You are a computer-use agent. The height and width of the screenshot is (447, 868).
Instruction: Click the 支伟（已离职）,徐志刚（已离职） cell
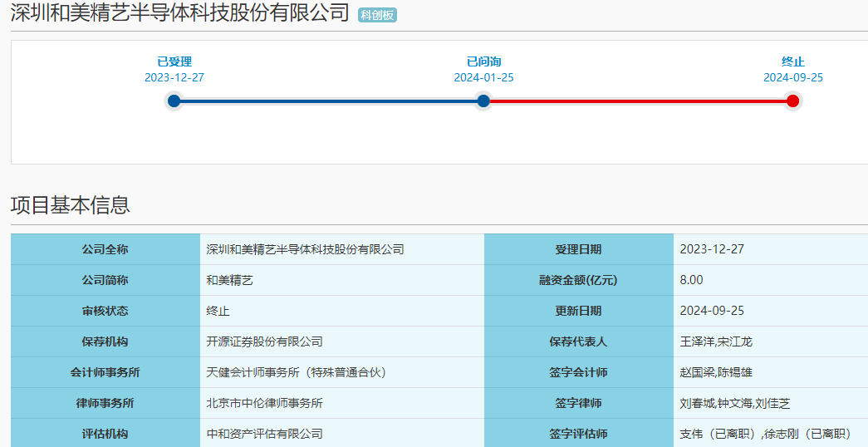point(771,433)
